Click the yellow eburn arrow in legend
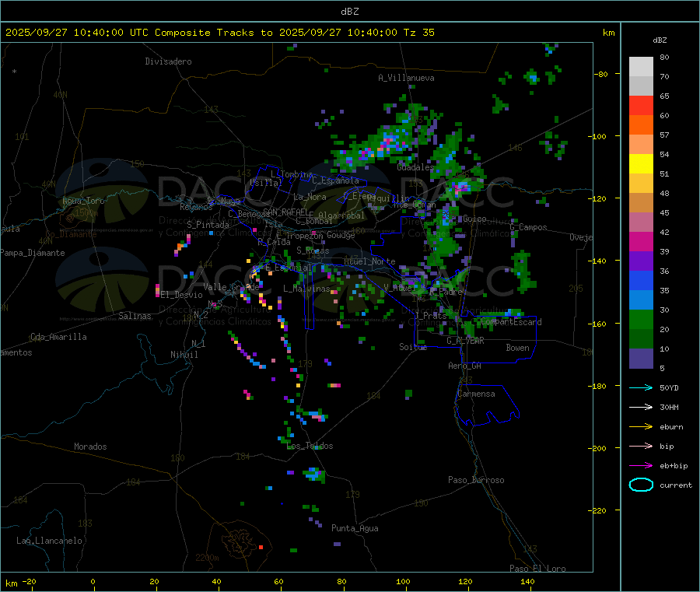The height and width of the screenshot is (592, 700). [x=641, y=427]
